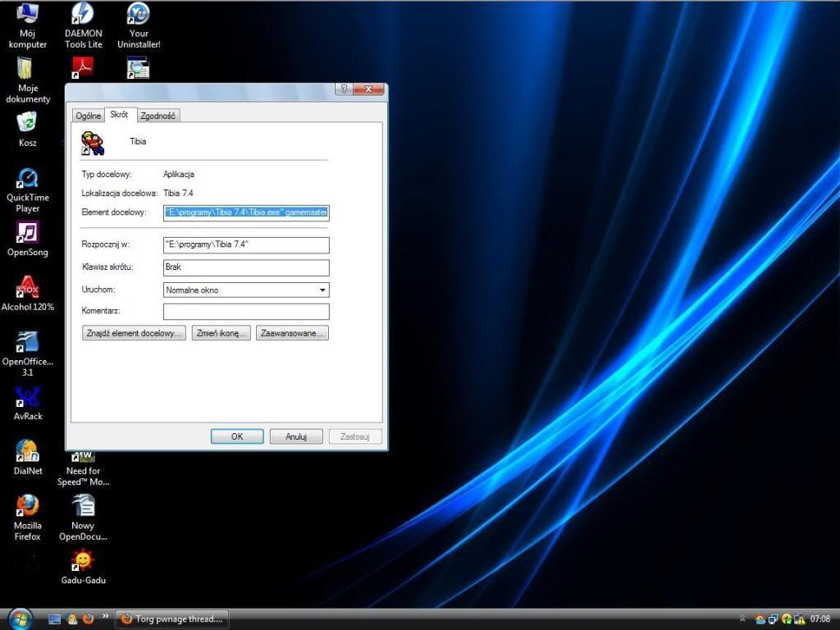Switch to the Ogólne tab
840x630 pixels.
click(x=89, y=116)
